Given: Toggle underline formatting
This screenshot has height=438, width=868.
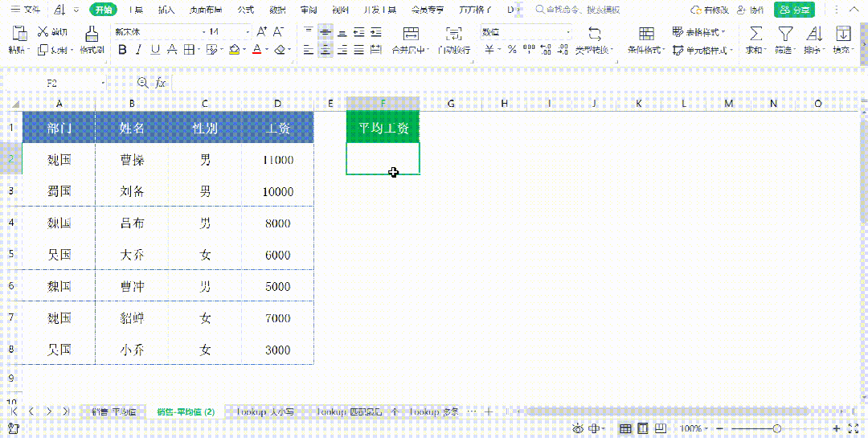Looking at the screenshot, I should point(154,50).
